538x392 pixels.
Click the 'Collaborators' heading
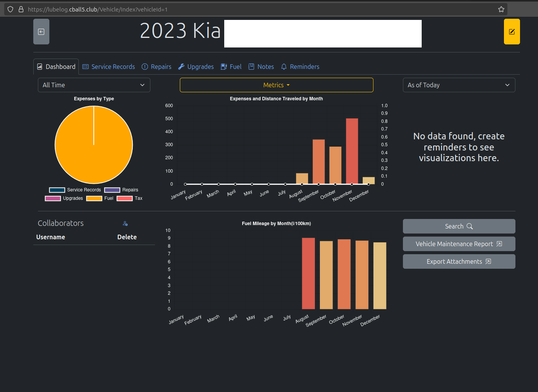click(60, 223)
